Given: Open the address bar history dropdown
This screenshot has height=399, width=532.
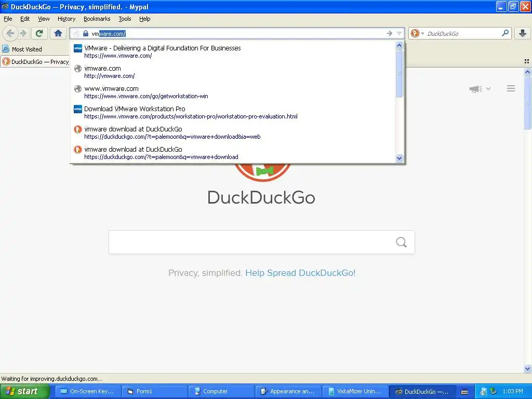Looking at the screenshot, I should (x=400, y=33).
